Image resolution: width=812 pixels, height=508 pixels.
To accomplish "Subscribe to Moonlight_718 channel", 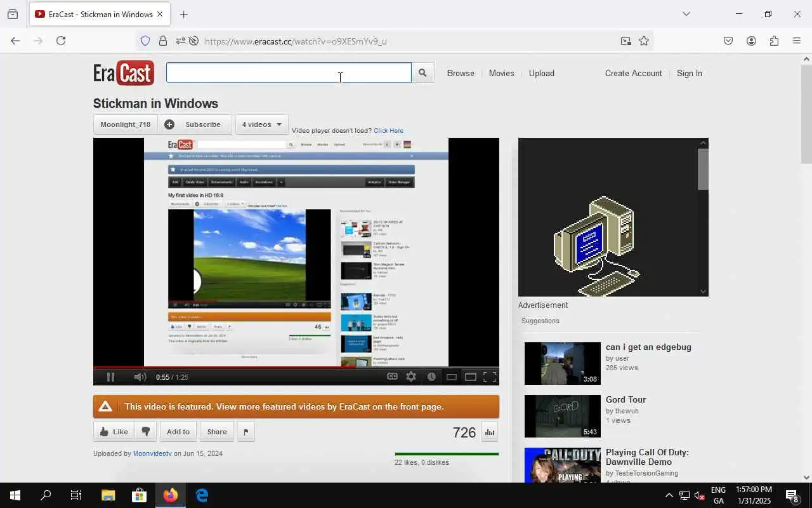I will coord(195,124).
